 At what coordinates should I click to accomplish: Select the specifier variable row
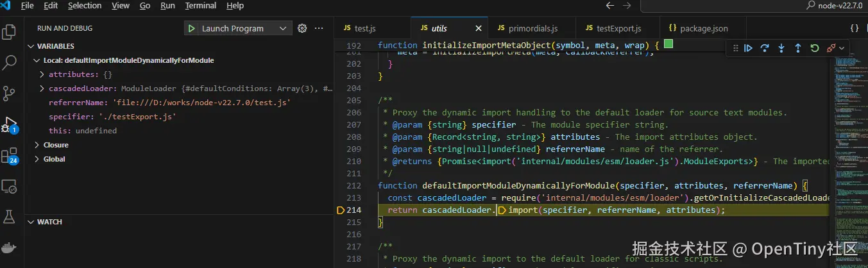coord(179,117)
